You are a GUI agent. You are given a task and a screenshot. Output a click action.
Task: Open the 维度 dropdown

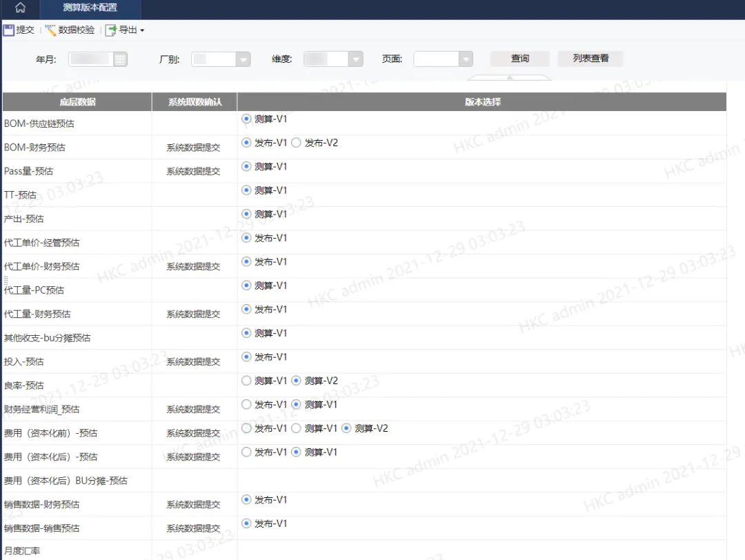356,59
